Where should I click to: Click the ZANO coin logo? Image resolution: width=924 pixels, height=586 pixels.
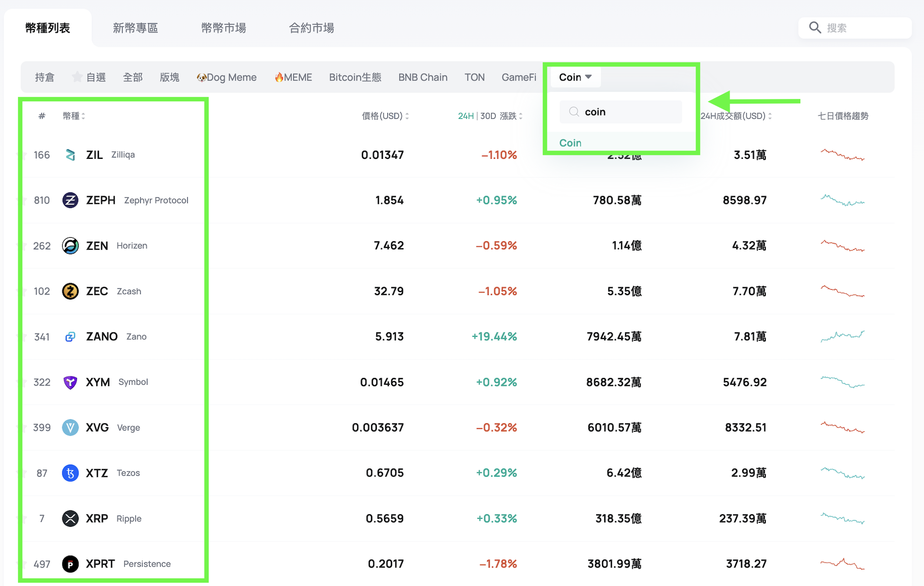(70, 337)
